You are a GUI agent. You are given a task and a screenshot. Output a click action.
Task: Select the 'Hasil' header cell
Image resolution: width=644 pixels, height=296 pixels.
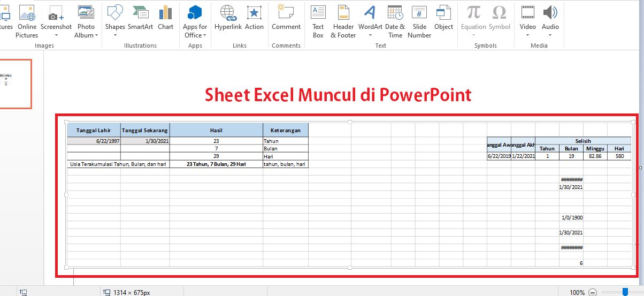click(216, 130)
